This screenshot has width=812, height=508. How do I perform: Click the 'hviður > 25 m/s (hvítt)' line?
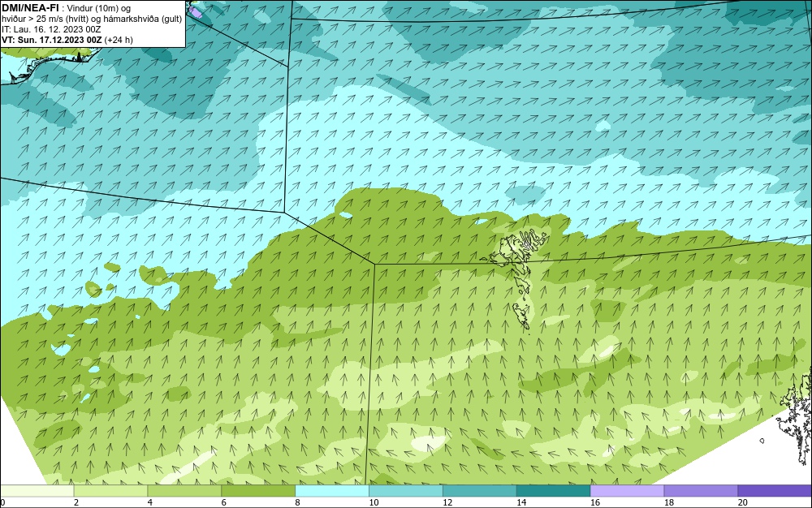tap(45, 19)
